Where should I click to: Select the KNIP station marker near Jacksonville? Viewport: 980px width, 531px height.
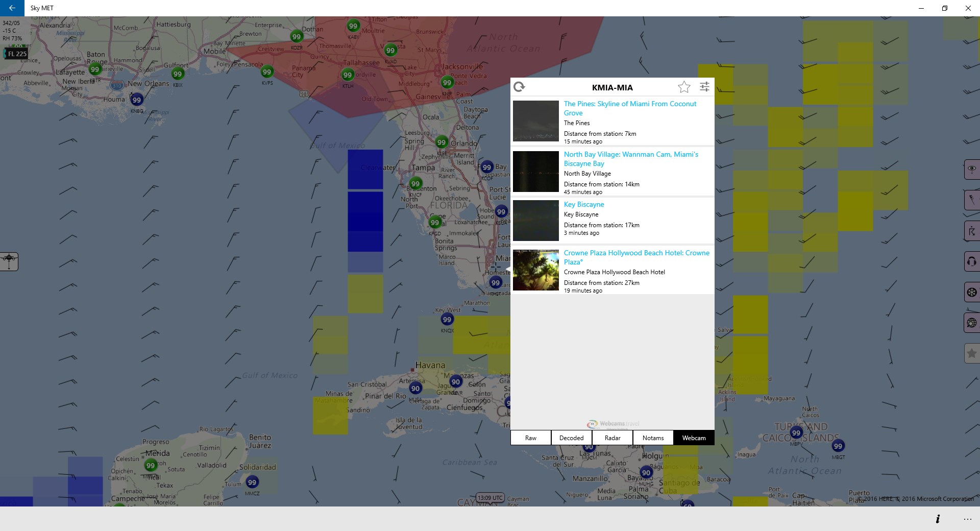[447, 83]
